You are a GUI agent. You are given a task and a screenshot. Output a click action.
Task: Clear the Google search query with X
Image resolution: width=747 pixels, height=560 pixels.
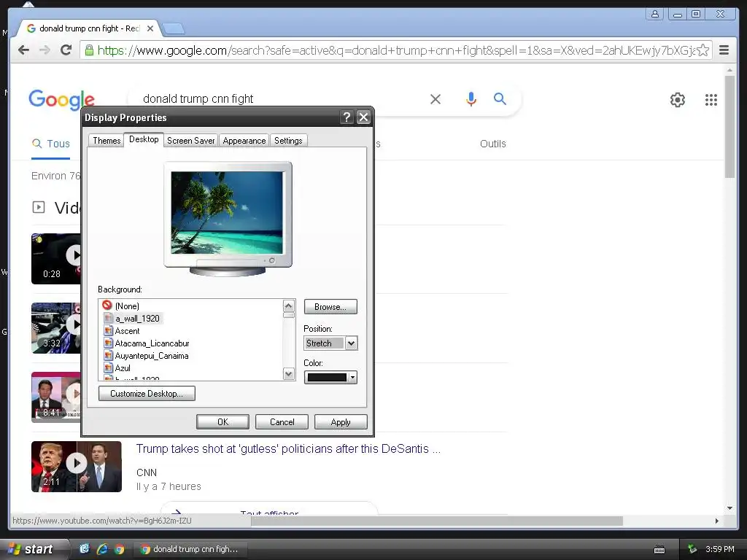pos(436,99)
